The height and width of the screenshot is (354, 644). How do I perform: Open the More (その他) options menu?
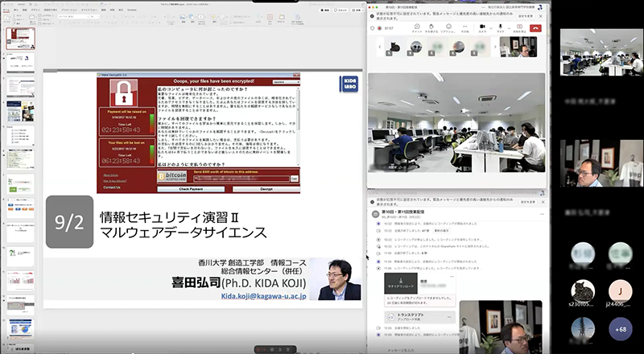464,28
